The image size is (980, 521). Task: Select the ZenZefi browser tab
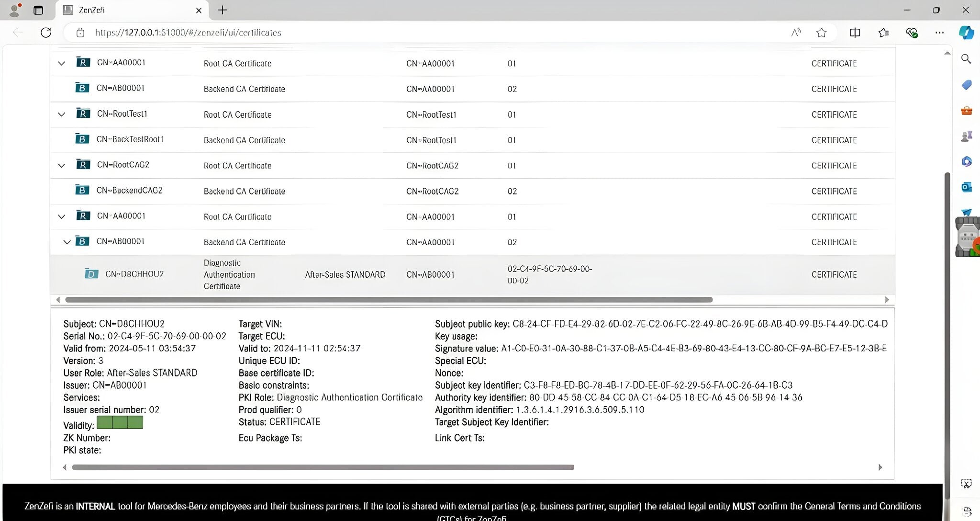[132, 10]
